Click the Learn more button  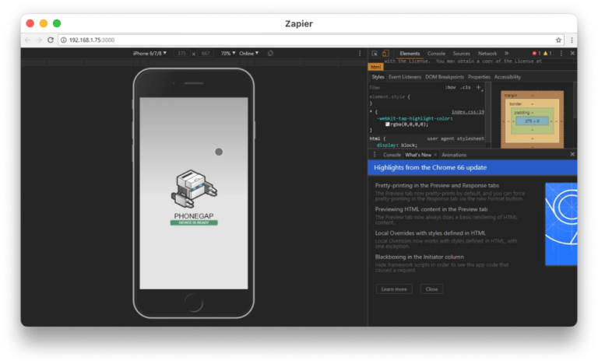click(394, 289)
